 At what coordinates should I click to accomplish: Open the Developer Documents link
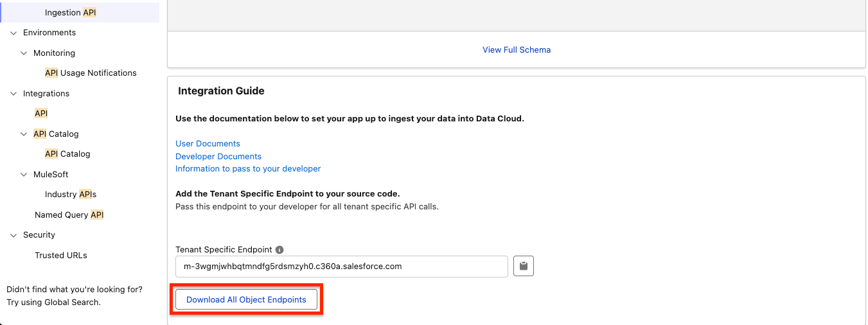point(218,157)
